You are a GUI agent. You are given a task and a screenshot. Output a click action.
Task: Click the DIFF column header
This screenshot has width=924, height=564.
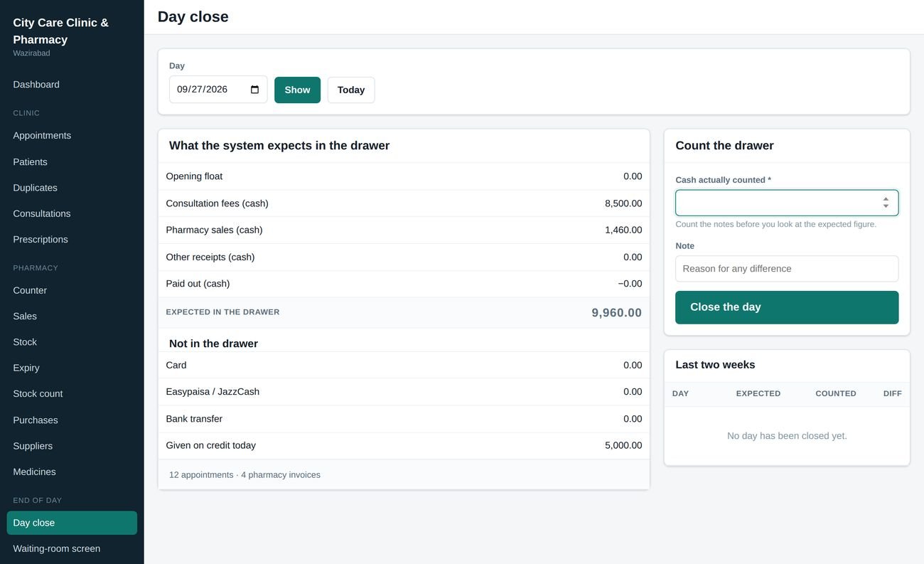click(x=893, y=393)
